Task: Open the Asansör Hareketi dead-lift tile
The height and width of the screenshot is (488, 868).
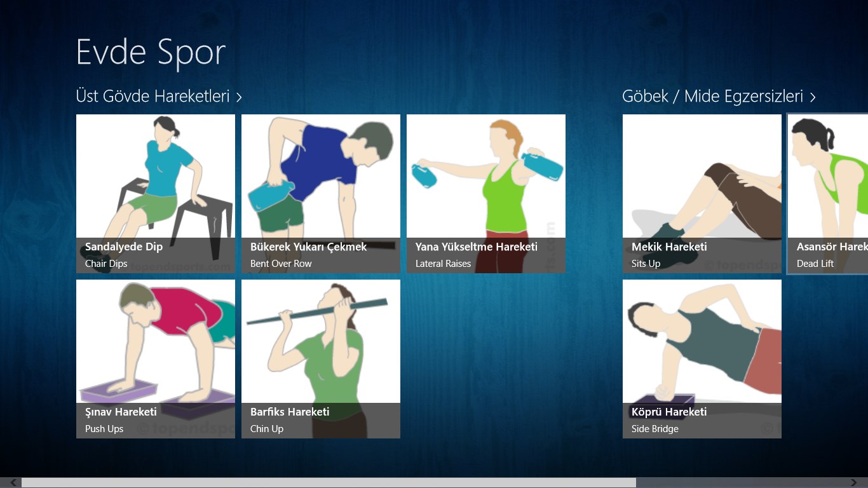Action: tap(828, 194)
